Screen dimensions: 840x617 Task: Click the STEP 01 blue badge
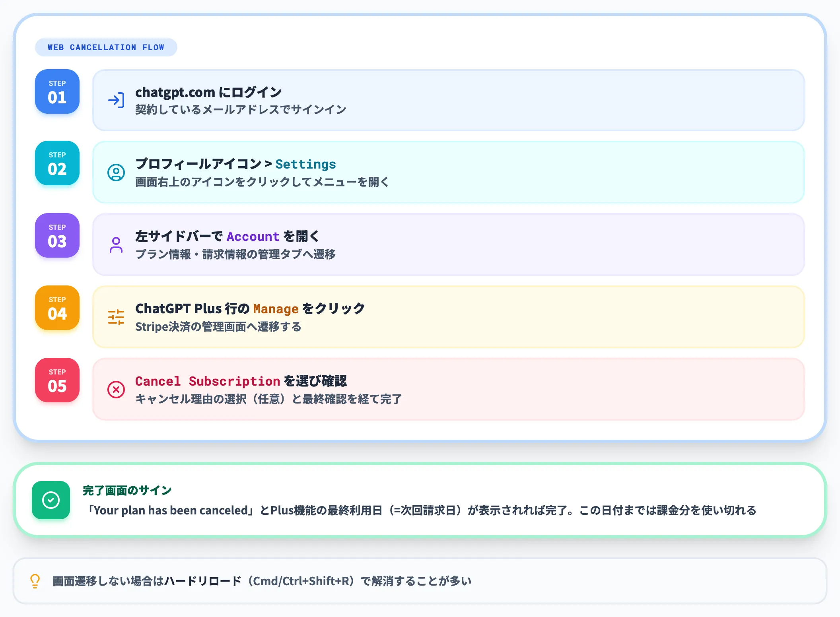(x=57, y=91)
